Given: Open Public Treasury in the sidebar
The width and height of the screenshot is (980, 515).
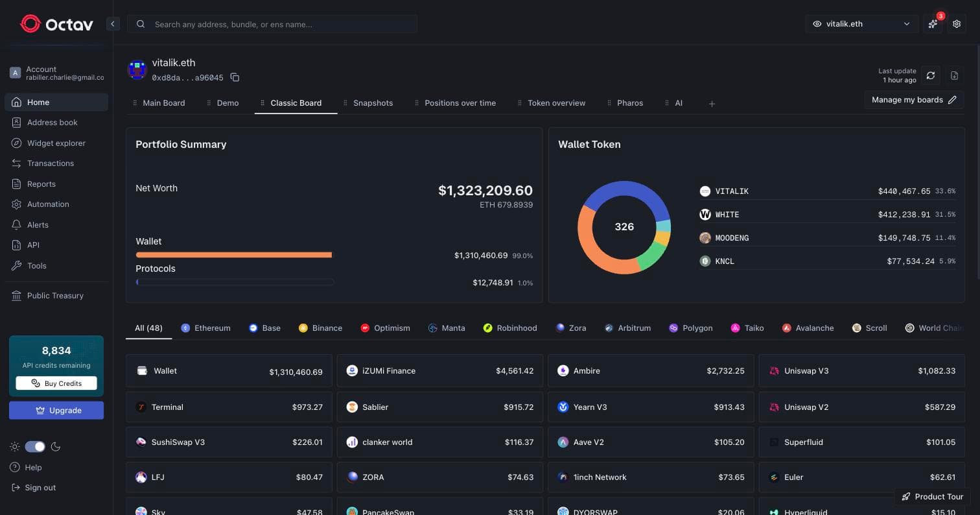Looking at the screenshot, I should point(56,296).
